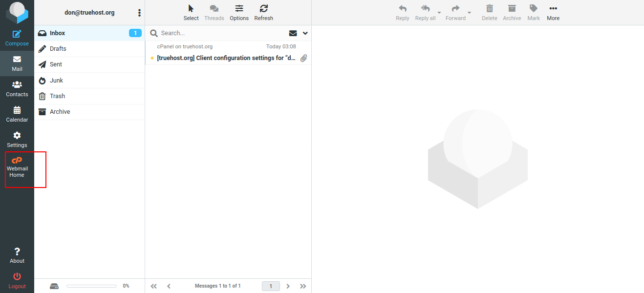The image size is (644, 293).
Task: Expand the Reply all dropdown arrow
Action: [x=439, y=13]
